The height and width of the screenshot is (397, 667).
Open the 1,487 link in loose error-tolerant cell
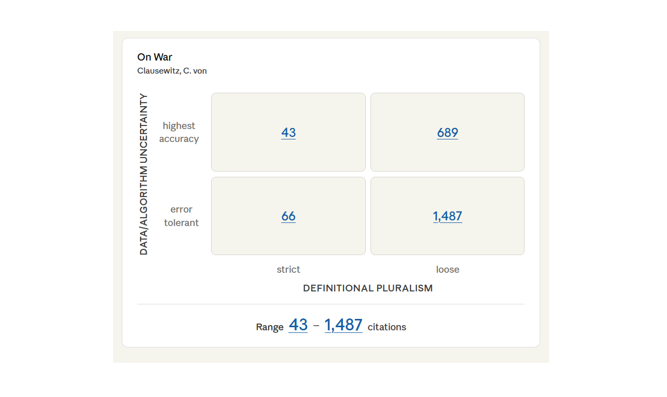click(448, 216)
